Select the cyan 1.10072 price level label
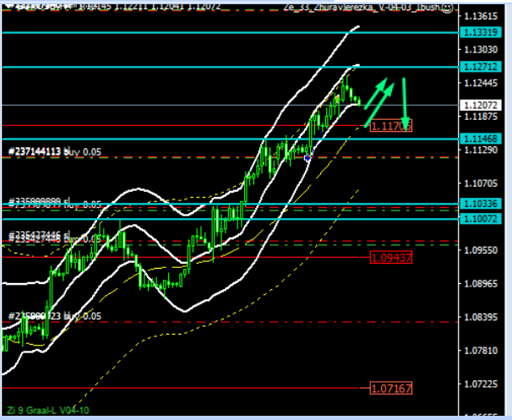Image resolution: width=512 pixels, height=420 pixels. 482,219
